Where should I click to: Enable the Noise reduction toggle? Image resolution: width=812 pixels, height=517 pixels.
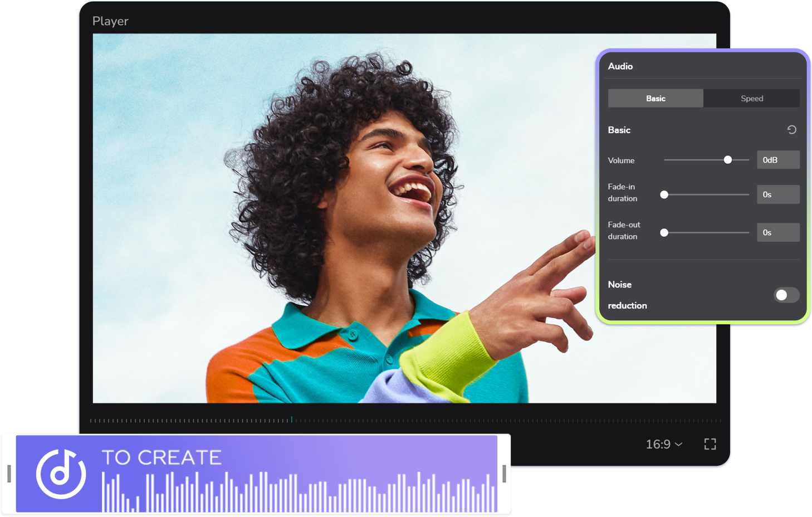[x=786, y=295]
